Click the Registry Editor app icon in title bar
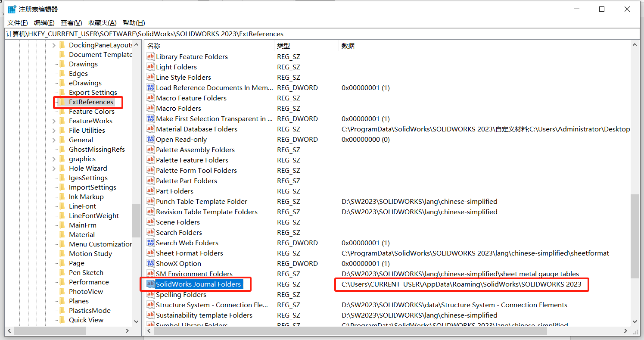Image resolution: width=644 pixels, height=340 pixels. (x=12, y=9)
